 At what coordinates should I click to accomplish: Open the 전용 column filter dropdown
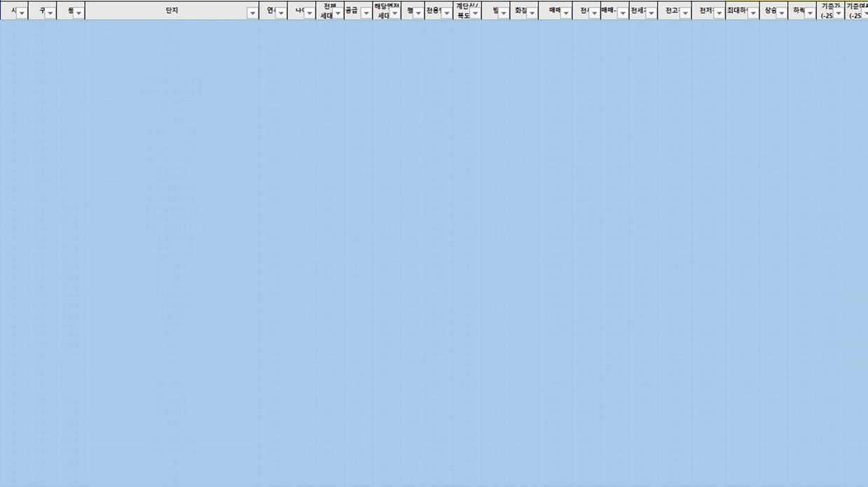coord(447,13)
